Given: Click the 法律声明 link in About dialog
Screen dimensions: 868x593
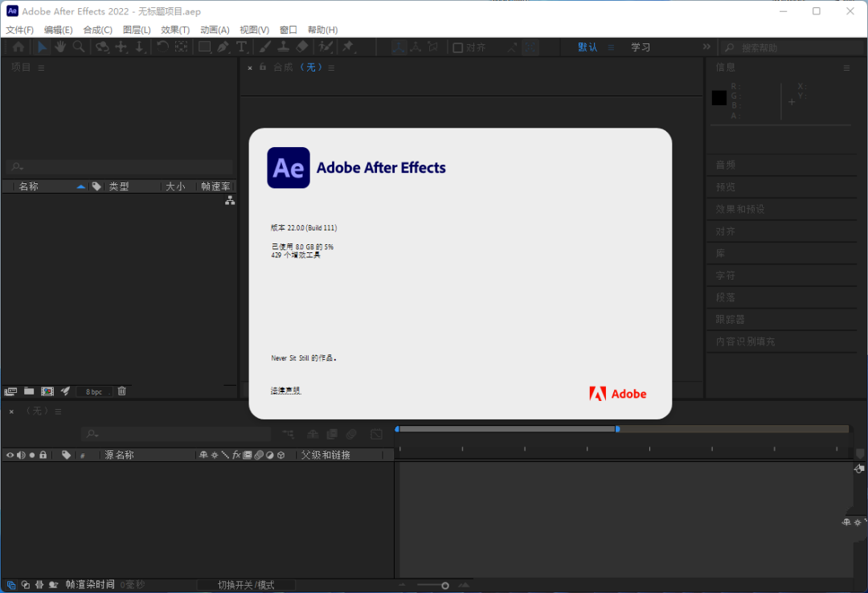Looking at the screenshot, I should (x=285, y=391).
